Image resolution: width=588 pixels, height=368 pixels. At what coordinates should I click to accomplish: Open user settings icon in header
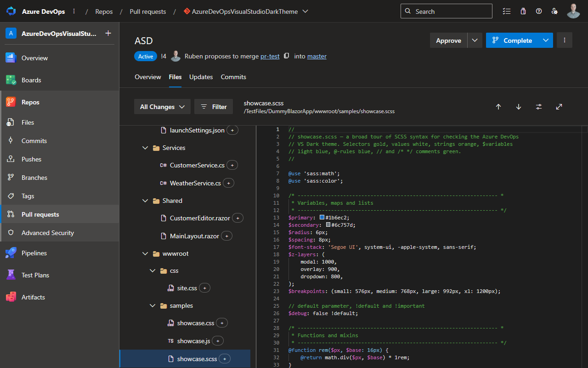pyautogui.click(x=554, y=11)
